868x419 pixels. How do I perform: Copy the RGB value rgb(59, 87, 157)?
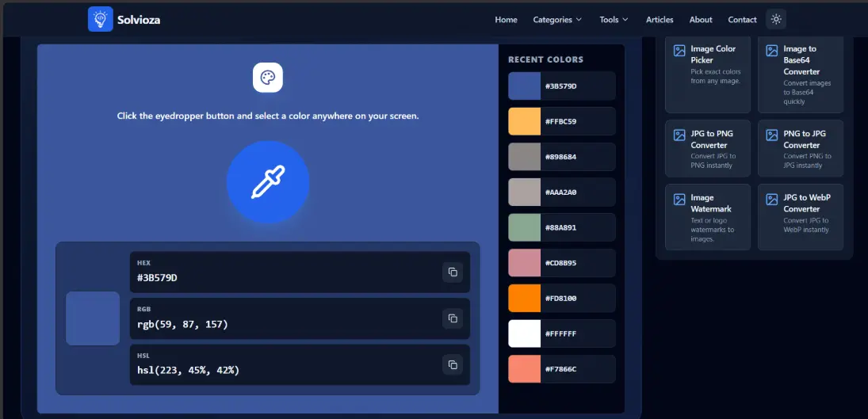pyautogui.click(x=453, y=318)
